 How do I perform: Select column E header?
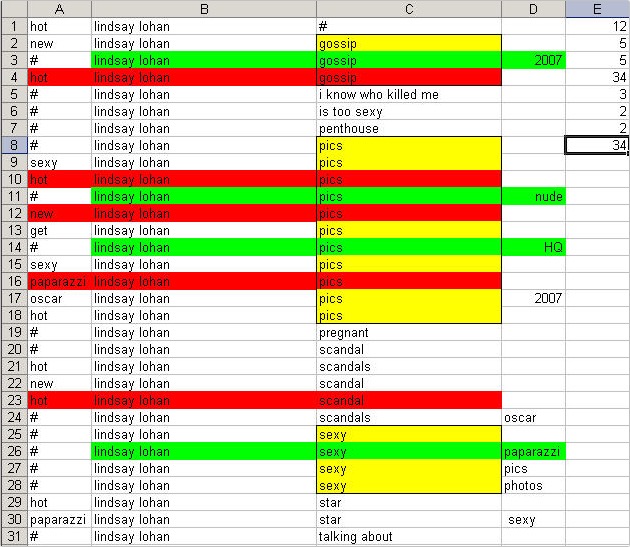pyautogui.click(x=597, y=9)
